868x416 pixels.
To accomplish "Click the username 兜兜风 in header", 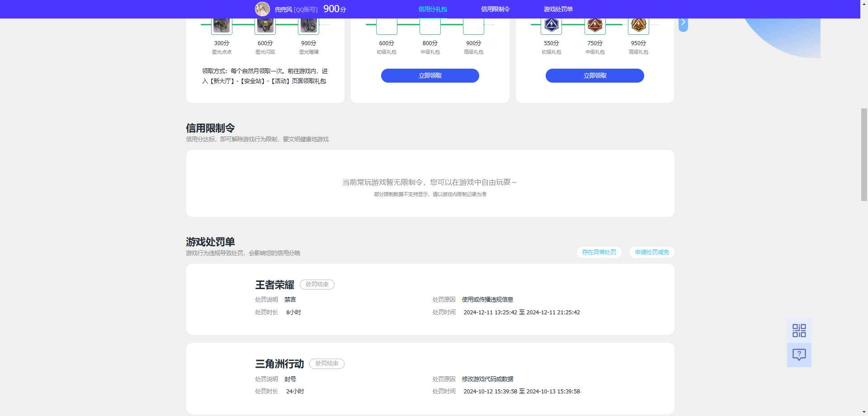I will tap(283, 9).
